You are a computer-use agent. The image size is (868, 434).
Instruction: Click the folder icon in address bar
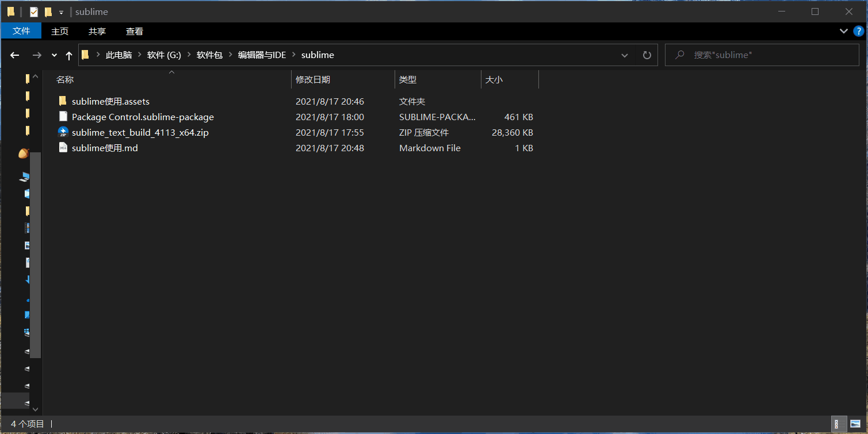click(85, 55)
